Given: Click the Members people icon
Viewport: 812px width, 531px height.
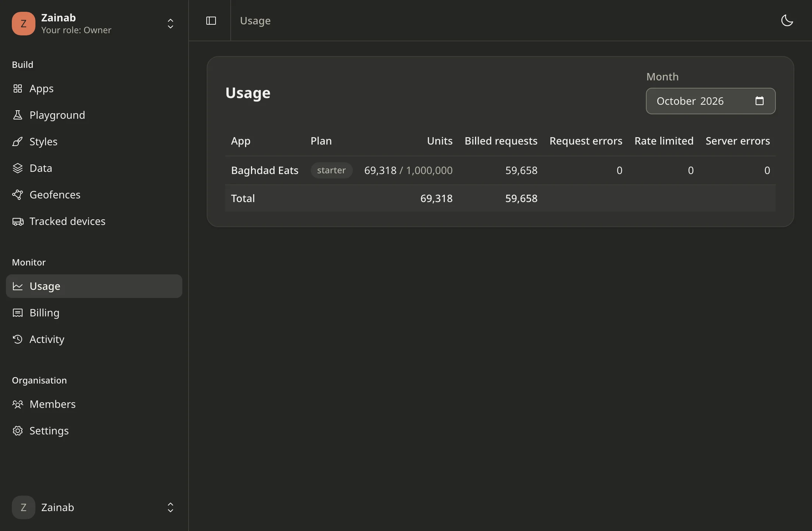Looking at the screenshot, I should pyautogui.click(x=17, y=404).
